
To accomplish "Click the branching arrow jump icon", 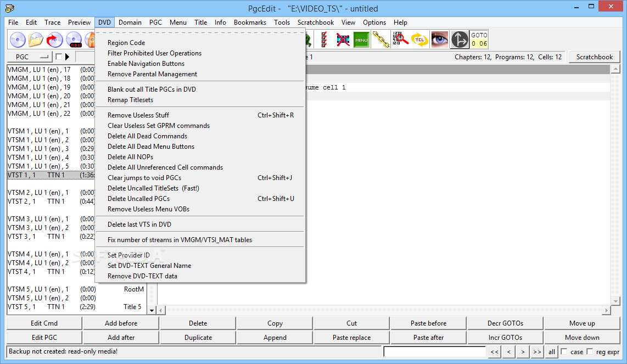I will 460,40.
